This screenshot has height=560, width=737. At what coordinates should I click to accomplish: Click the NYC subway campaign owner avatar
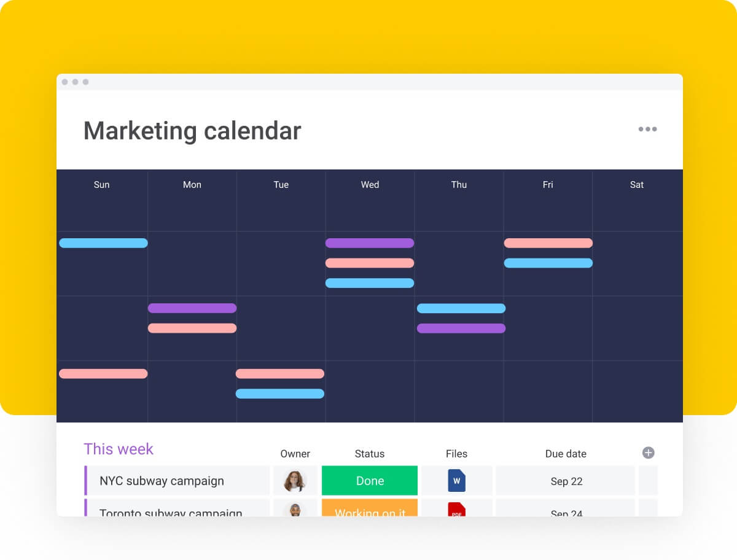tap(295, 480)
